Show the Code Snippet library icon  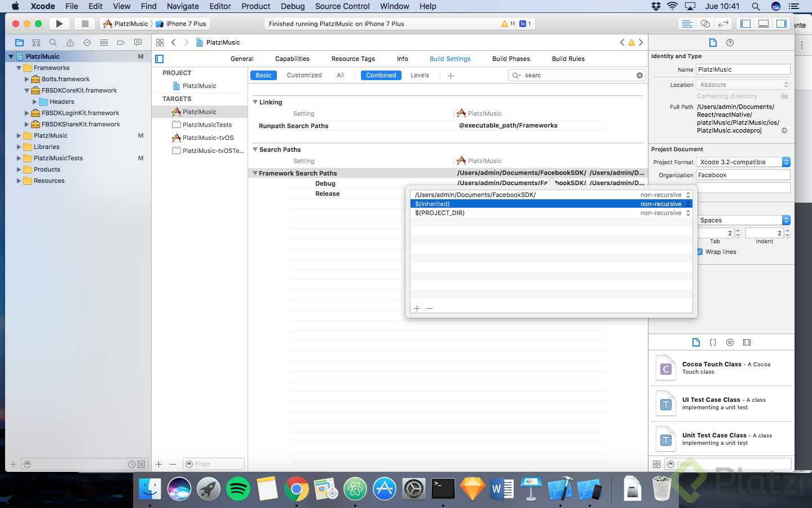[713, 342]
